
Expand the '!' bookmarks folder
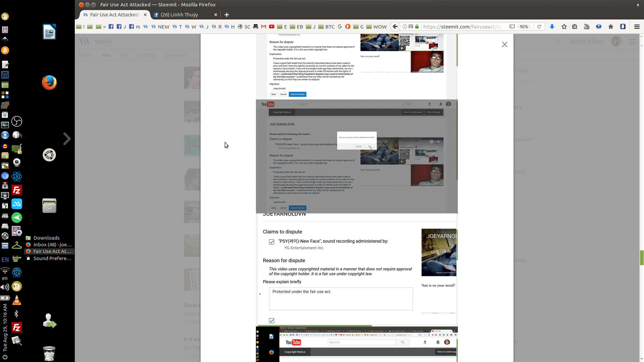point(80,26)
